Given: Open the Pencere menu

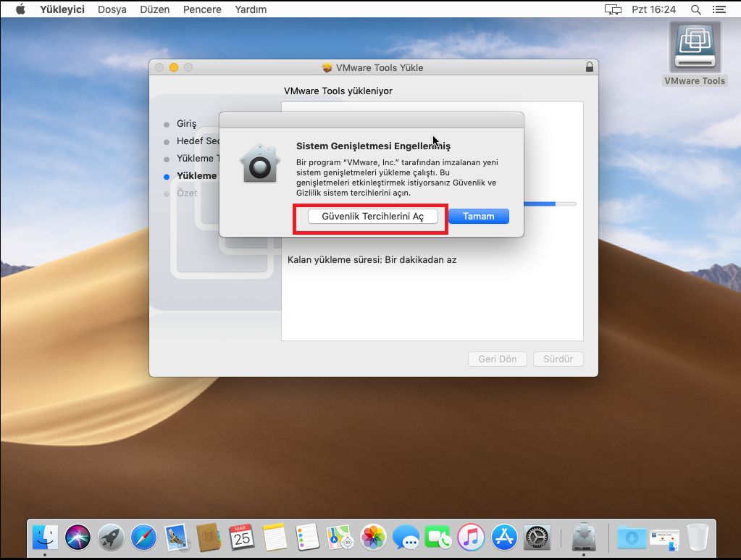Looking at the screenshot, I should pos(202,9).
